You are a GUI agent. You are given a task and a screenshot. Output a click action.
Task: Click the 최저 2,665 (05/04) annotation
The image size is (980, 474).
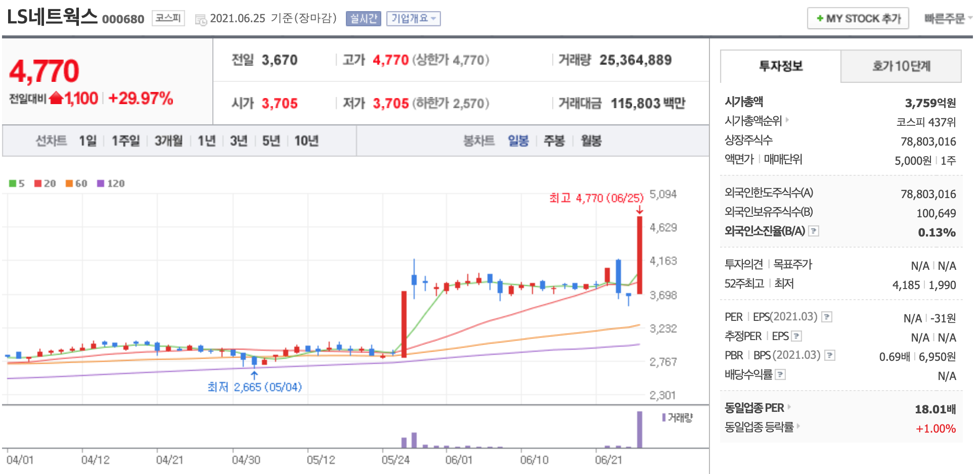point(254,387)
